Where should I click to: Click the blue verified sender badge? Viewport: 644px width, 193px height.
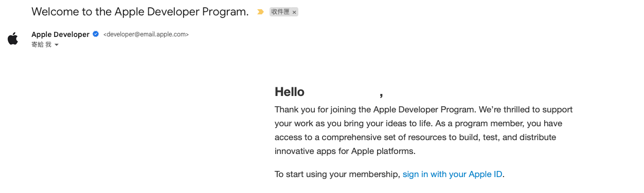click(96, 34)
